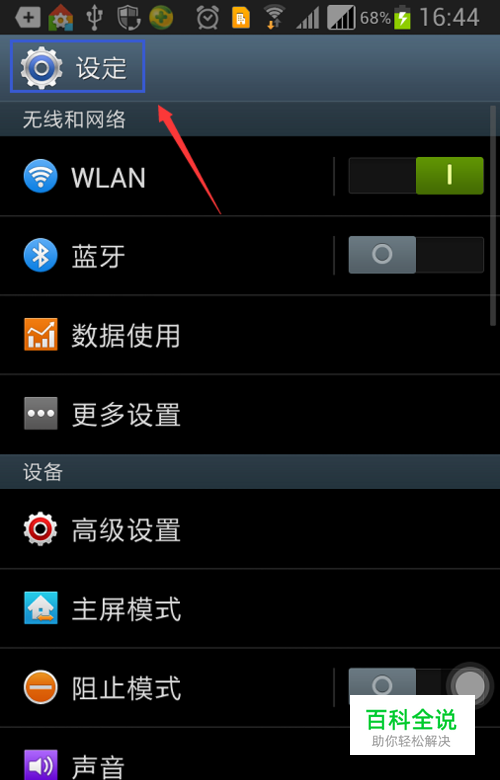Viewport: 500px width, 780px height.
Task: Tap the 设定 gear icon in header
Action: [x=41, y=67]
